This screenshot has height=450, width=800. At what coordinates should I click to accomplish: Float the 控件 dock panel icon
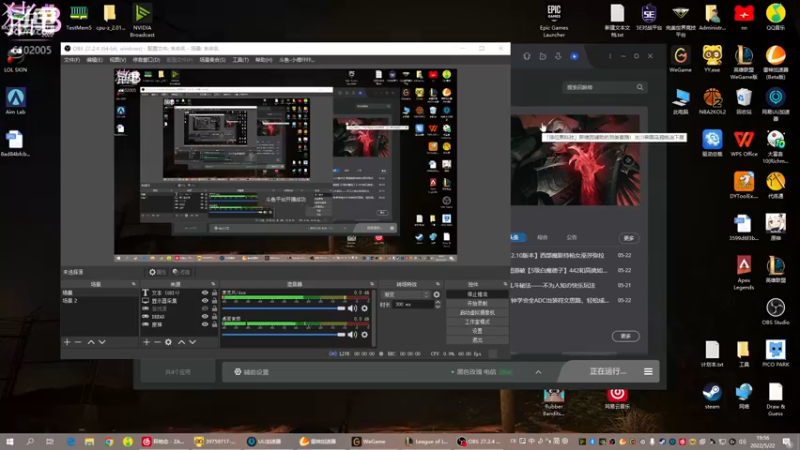[505, 284]
